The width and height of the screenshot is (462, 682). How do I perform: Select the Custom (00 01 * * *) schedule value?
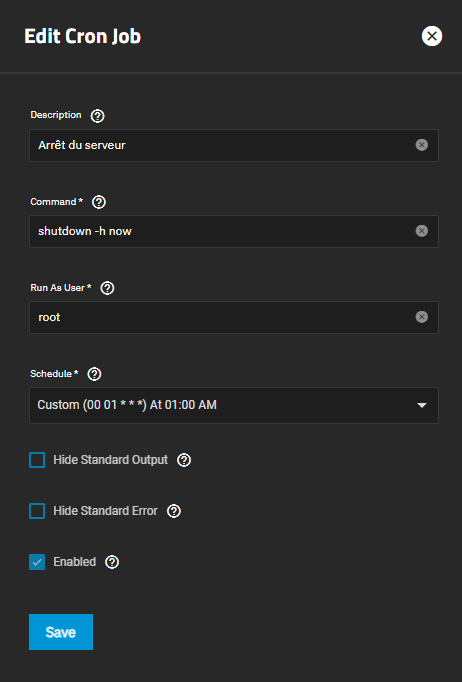[127, 405]
